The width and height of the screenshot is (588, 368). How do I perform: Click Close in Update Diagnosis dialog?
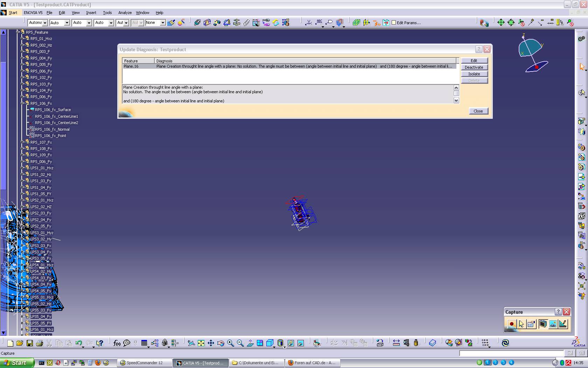pyautogui.click(x=478, y=111)
